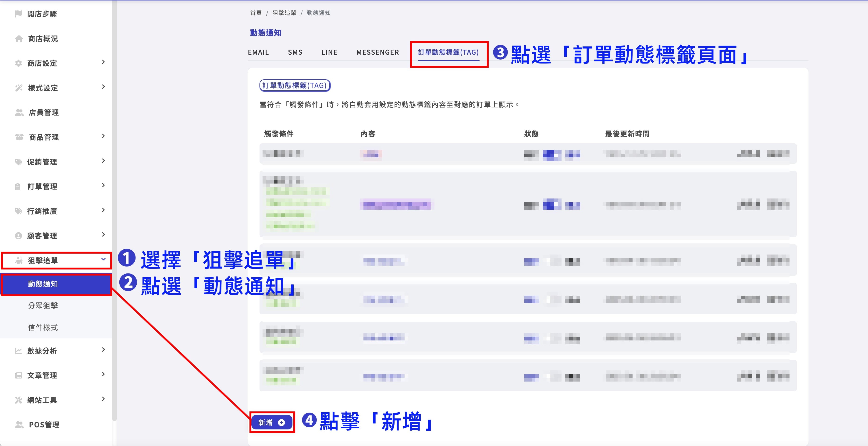868x446 pixels.
Task: Click the gear icon beside 商店設定
Action: tap(18, 63)
